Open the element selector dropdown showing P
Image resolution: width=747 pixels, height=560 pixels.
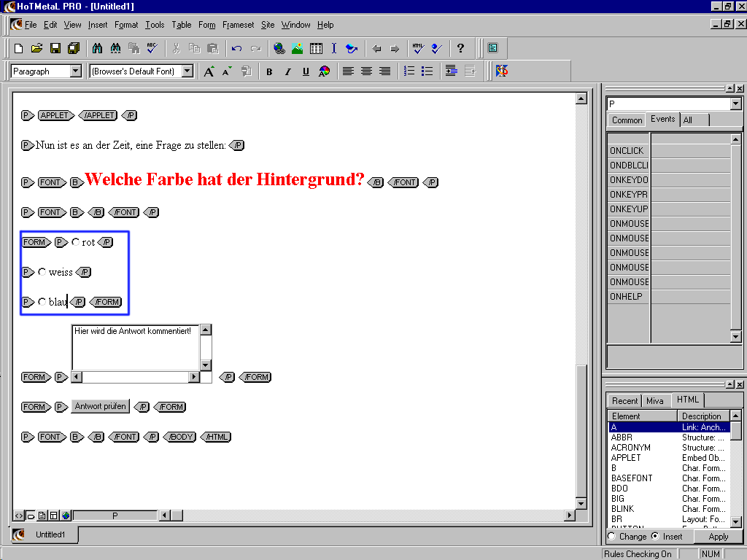pos(735,104)
